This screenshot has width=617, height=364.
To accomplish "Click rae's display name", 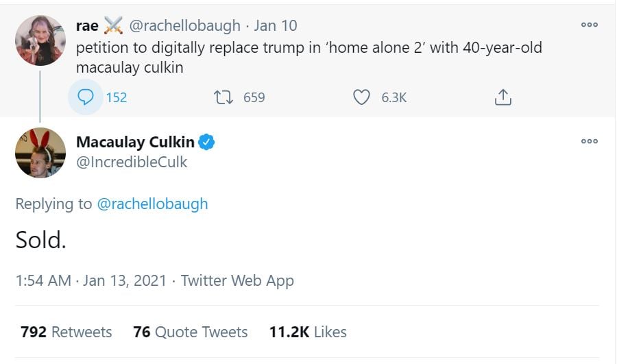I will pos(87,26).
